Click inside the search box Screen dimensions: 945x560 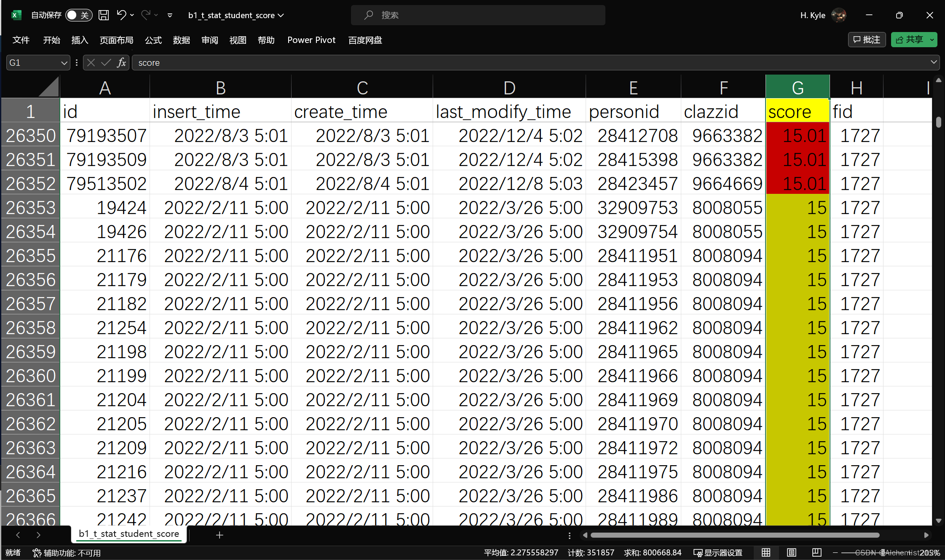pyautogui.click(x=478, y=15)
